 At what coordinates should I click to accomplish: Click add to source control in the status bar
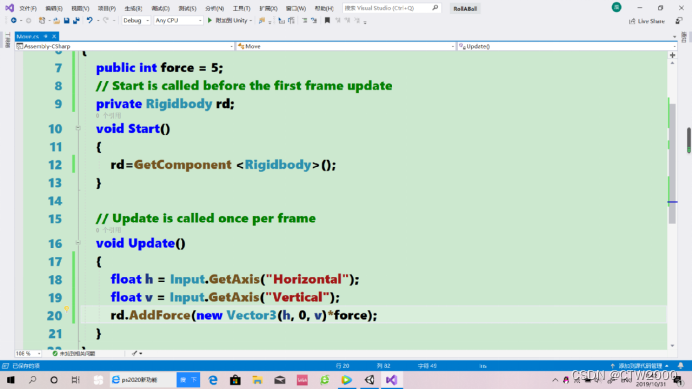tap(640, 366)
